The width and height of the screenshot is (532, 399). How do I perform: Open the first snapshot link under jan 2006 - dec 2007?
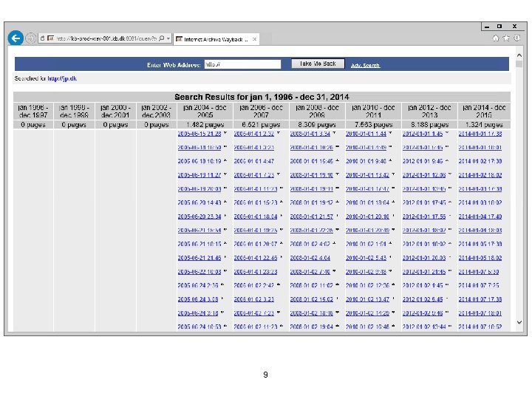pos(253,134)
